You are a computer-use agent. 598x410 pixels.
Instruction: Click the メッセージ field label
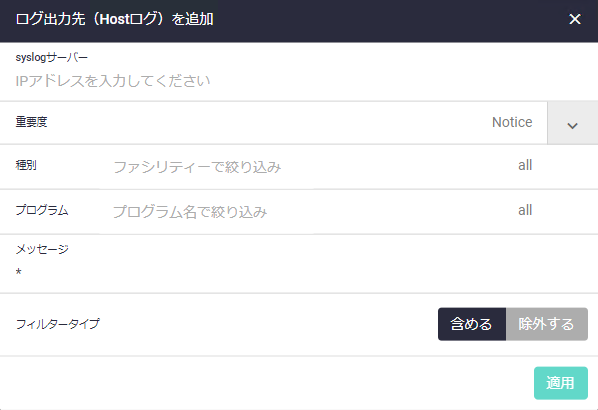point(42,249)
